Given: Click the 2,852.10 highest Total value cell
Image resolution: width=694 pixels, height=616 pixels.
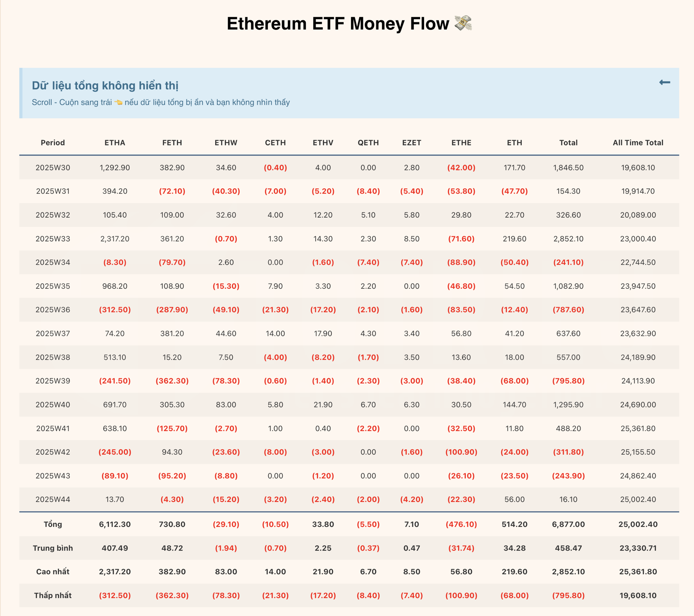Looking at the screenshot, I should pos(568,571).
